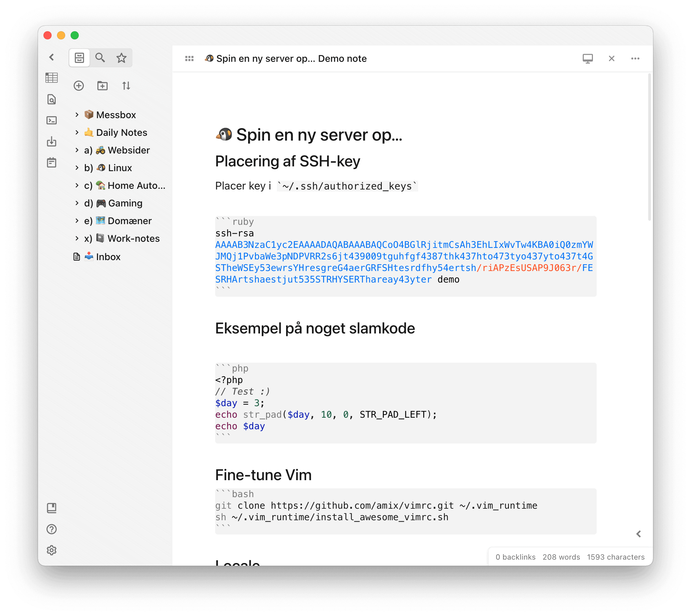
Task: Expand the Linux folder
Action: click(x=77, y=168)
